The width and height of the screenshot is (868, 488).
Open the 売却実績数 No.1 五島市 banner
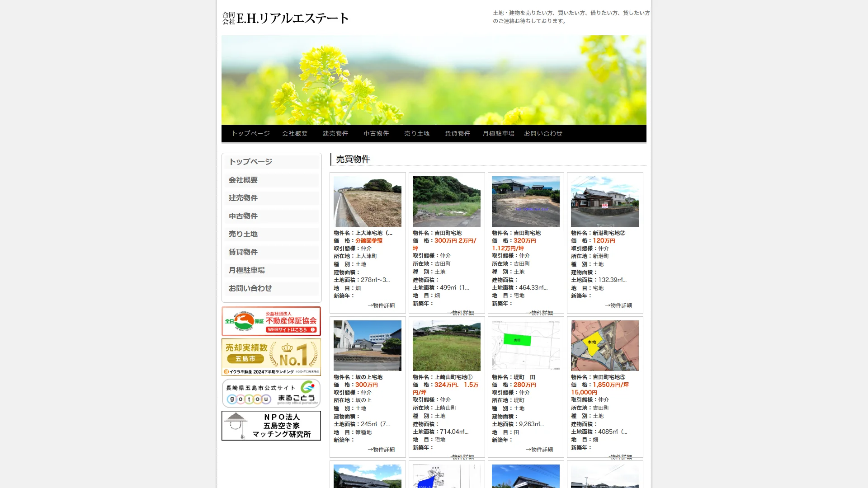tap(271, 357)
